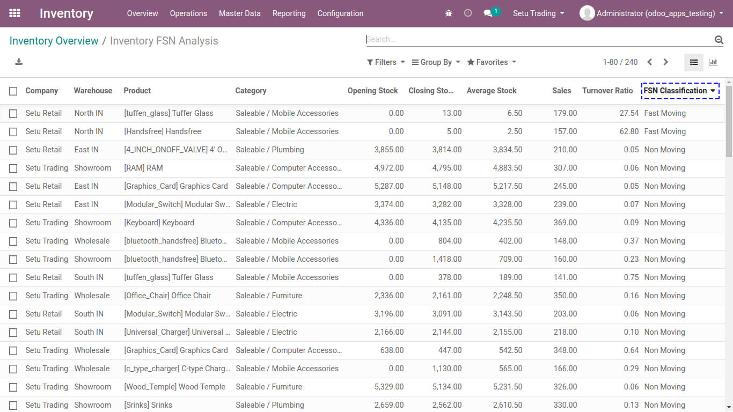This screenshot has height=412, width=733.
Task: Go to next page arrow
Action: coord(666,62)
